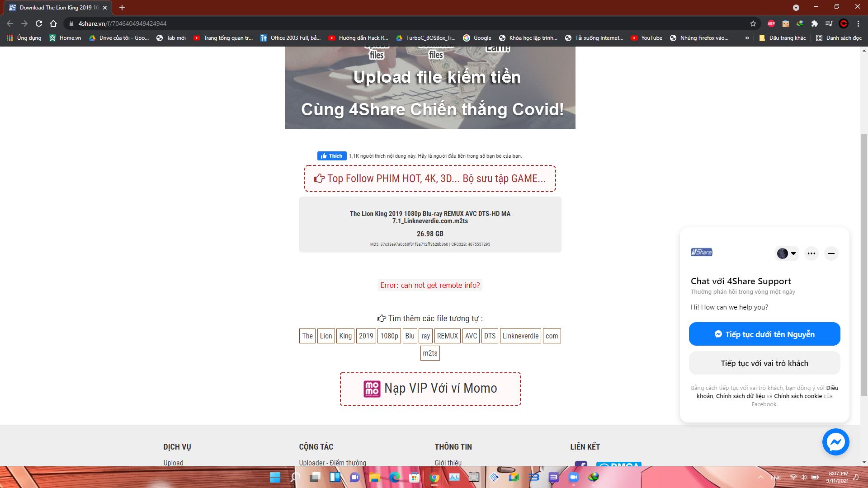This screenshot has width=868, height=488.
Task: Click the Adblock Plus extension icon
Action: pyautogui.click(x=771, y=23)
